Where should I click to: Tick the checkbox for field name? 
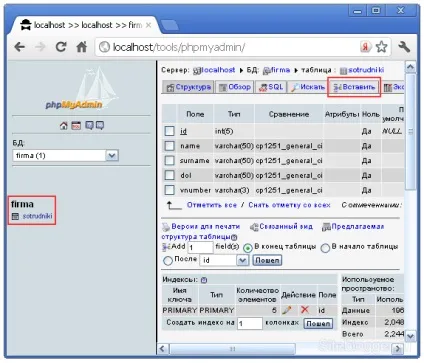tap(169, 146)
